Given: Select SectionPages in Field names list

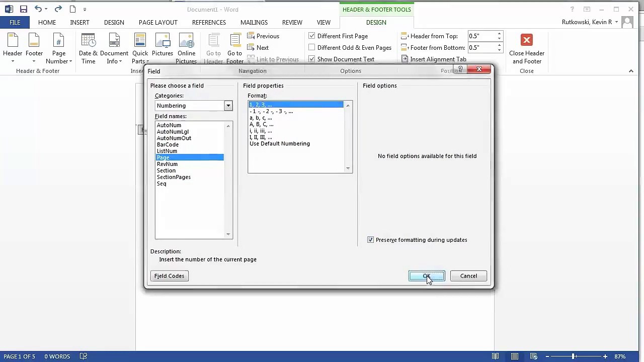Looking at the screenshot, I should (174, 177).
